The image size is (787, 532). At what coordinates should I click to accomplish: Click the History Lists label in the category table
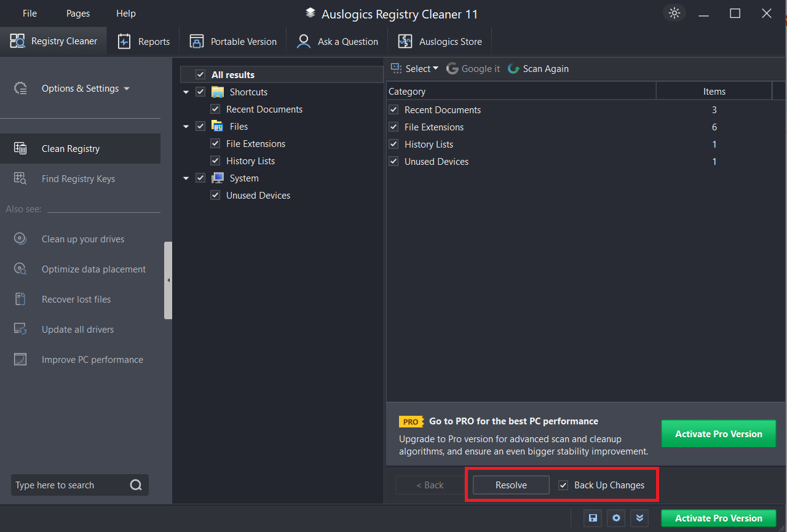(x=429, y=144)
